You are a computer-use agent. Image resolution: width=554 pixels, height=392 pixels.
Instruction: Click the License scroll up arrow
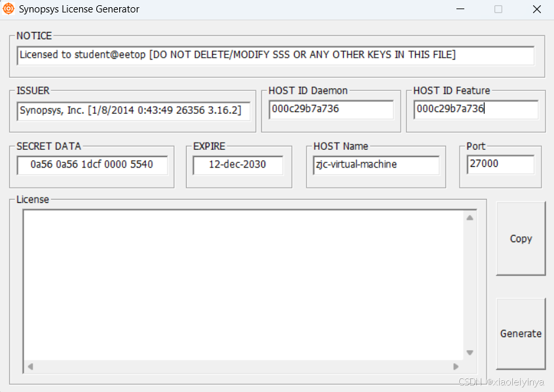470,218
